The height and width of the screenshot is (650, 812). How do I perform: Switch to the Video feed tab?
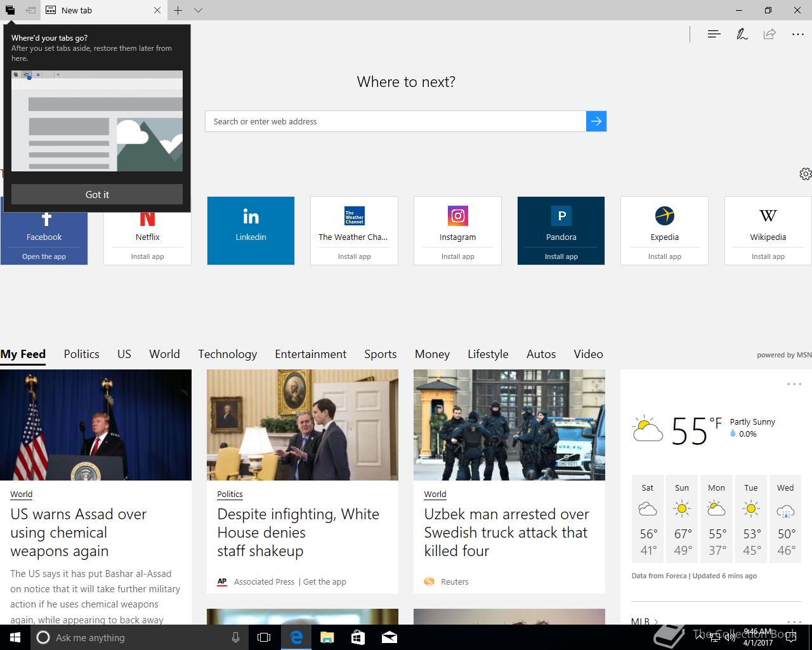[x=588, y=354]
